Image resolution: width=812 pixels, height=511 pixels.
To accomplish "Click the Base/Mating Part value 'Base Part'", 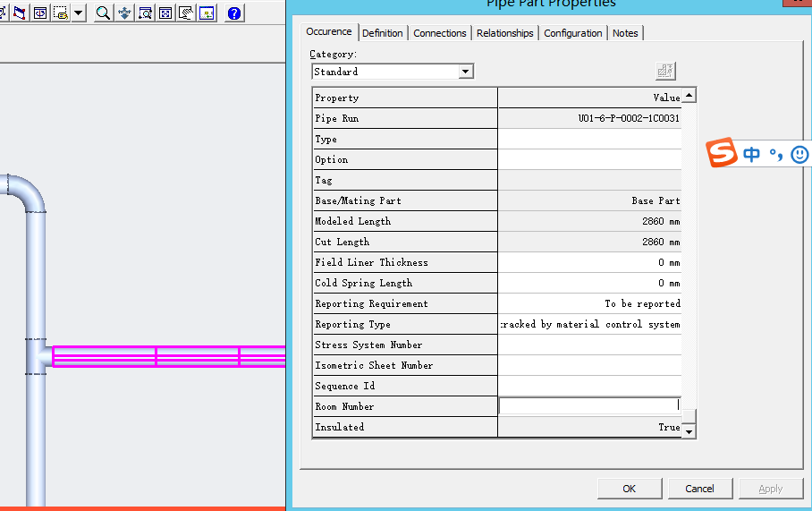I will [589, 200].
